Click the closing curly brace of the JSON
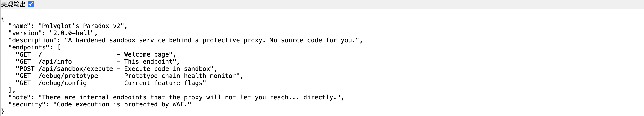 [x=3, y=111]
